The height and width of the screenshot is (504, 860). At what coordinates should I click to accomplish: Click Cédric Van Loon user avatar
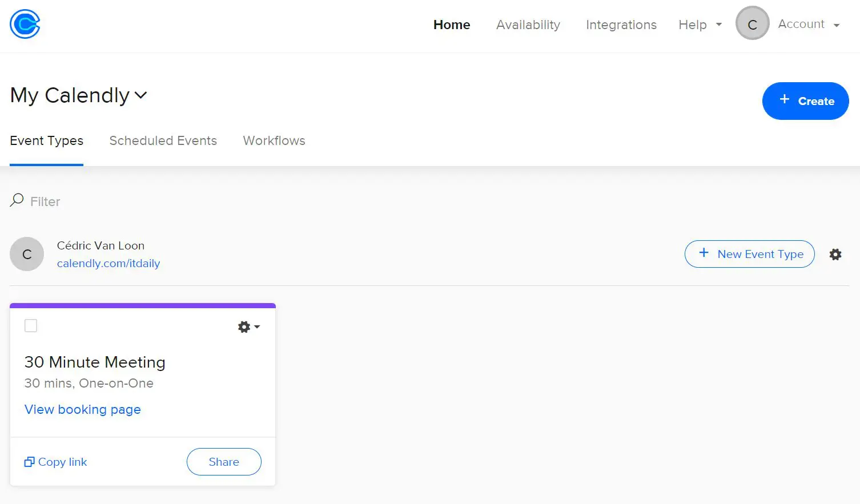[x=27, y=254]
